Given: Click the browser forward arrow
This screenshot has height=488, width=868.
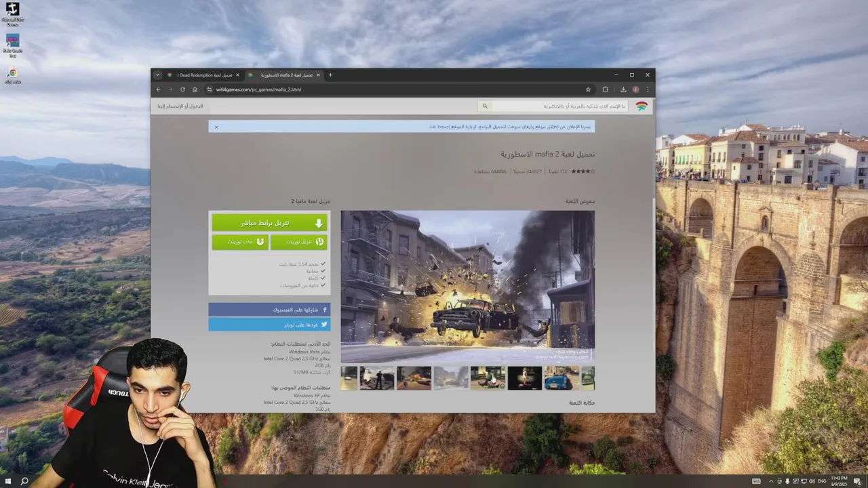Looking at the screenshot, I should pyautogui.click(x=170, y=89).
